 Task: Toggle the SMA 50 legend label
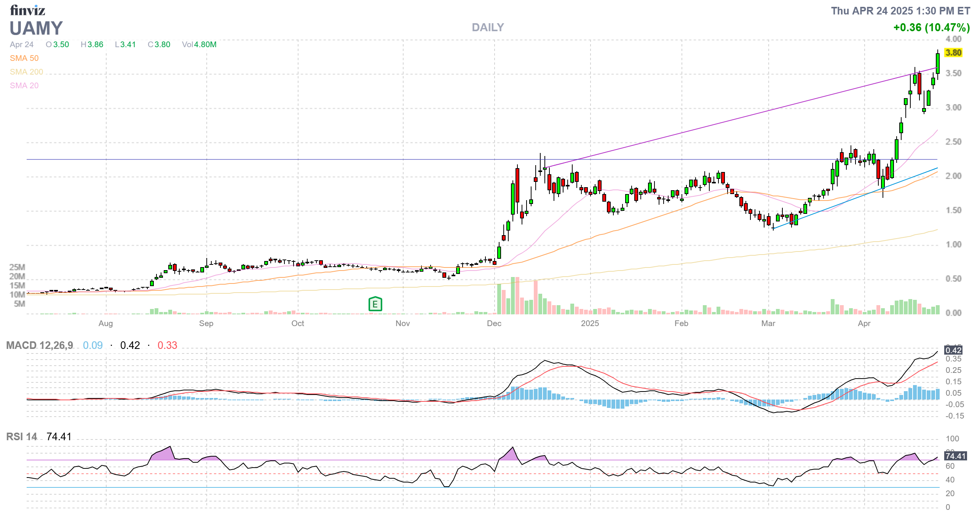(x=24, y=58)
